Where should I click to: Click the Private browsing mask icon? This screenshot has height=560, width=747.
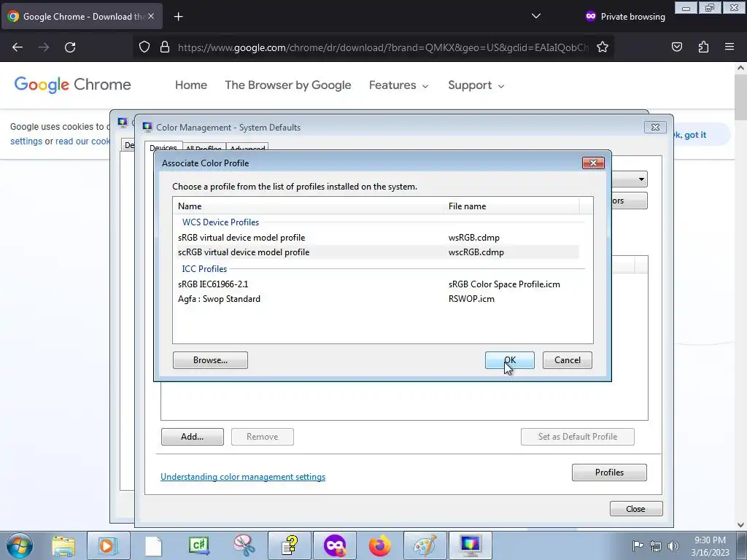591,16
